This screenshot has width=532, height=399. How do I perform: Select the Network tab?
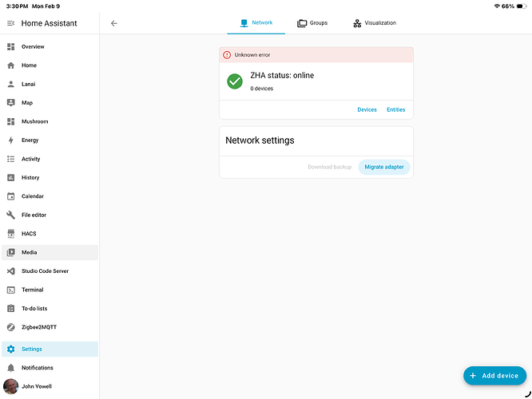256,23
